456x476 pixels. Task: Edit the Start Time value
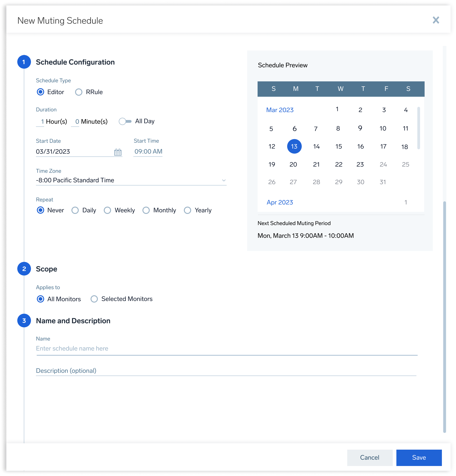click(x=147, y=152)
